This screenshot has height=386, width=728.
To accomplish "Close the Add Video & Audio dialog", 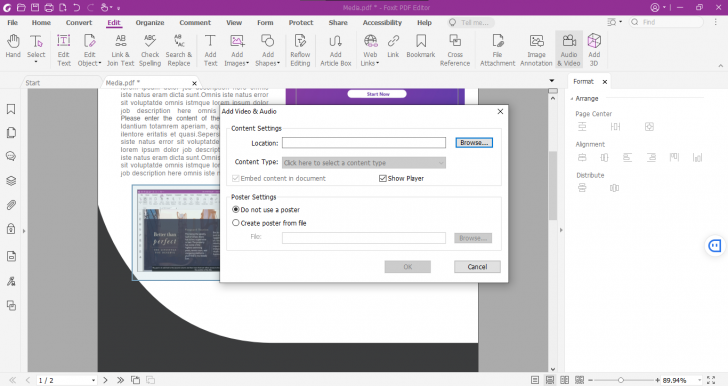I will [x=500, y=111].
